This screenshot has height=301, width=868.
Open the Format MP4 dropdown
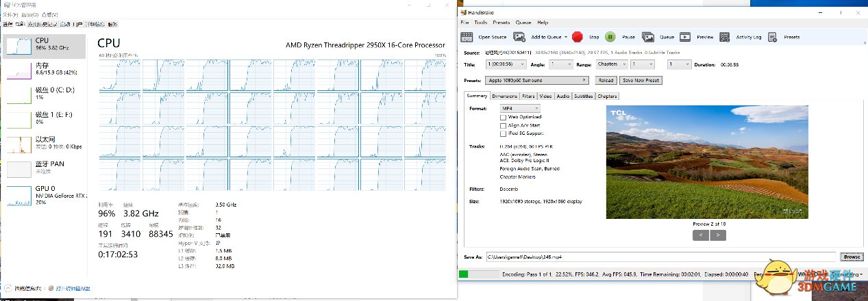click(x=520, y=109)
